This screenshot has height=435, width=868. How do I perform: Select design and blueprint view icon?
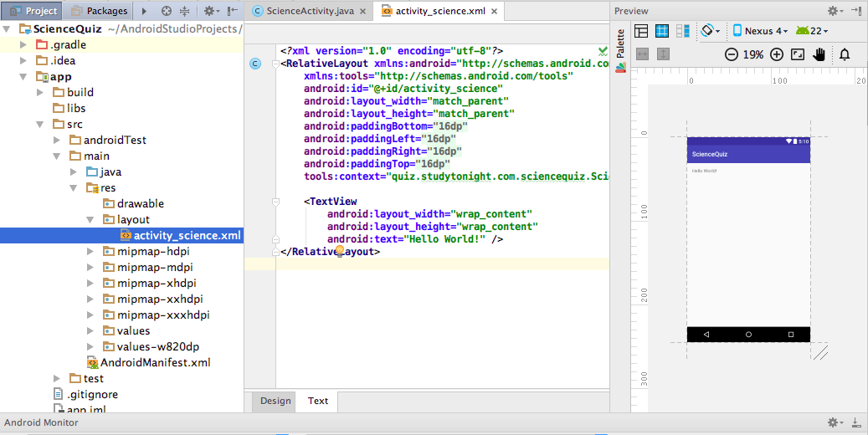tap(683, 31)
